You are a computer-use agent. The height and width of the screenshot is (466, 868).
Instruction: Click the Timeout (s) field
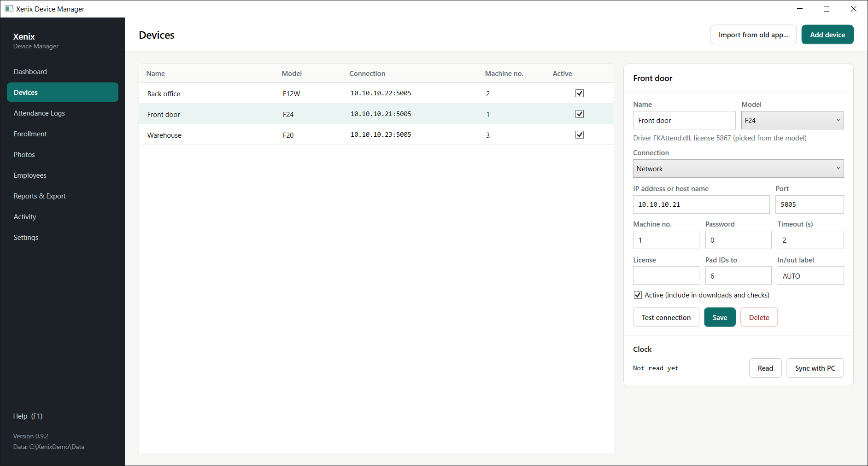click(x=810, y=240)
